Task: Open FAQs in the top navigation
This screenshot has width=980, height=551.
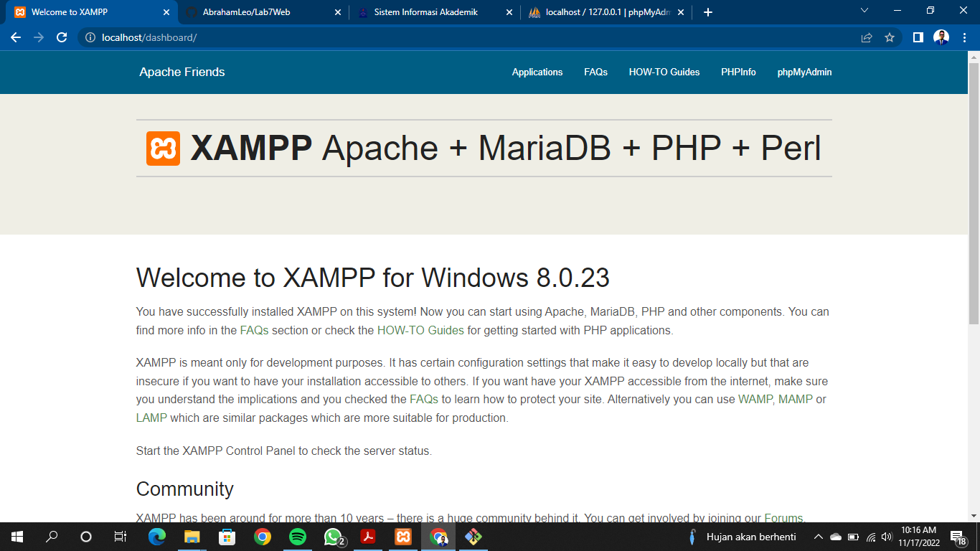Action: pyautogui.click(x=595, y=72)
